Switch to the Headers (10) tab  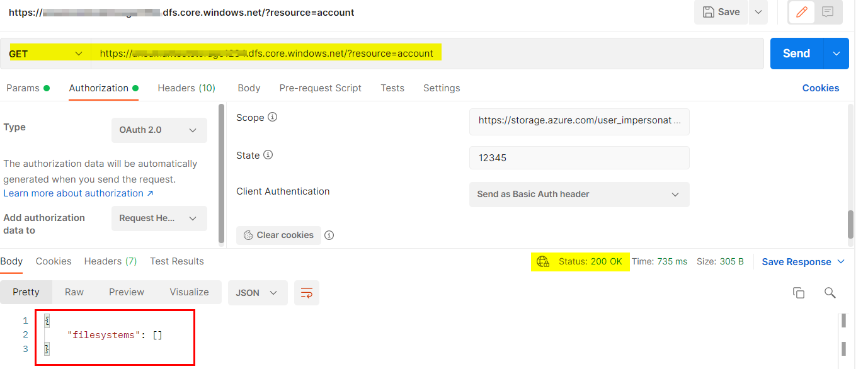tap(186, 88)
